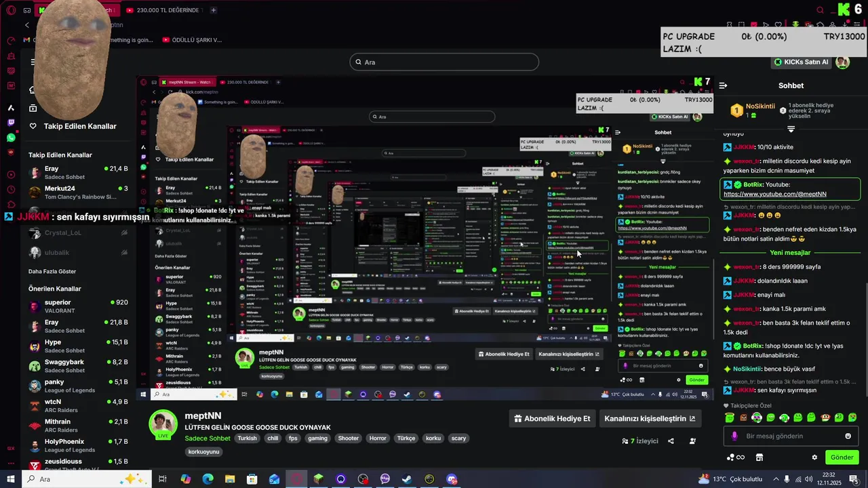This screenshot has width=868, height=488.
Task: Open Steam from the taskbar
Action: (407, 479)
